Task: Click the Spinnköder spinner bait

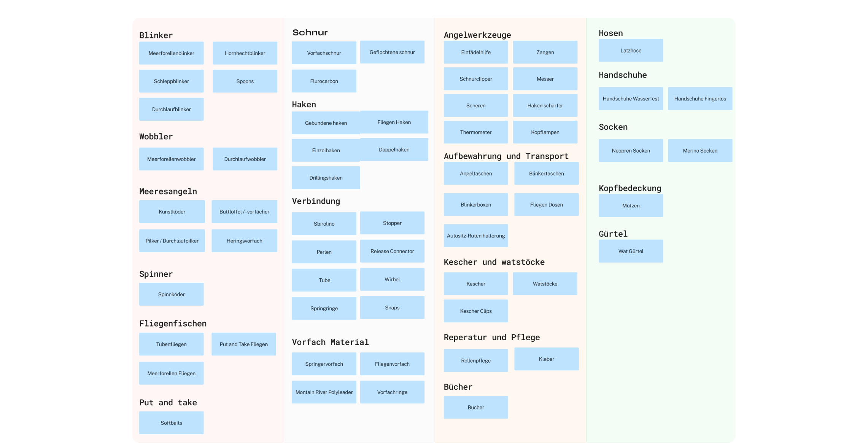Action: (172, 294)
